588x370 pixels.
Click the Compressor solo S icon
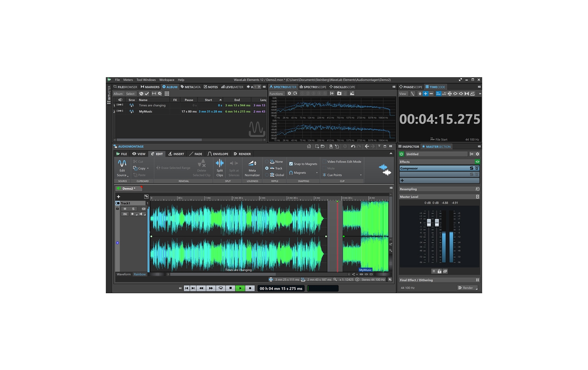pos(472,168)
